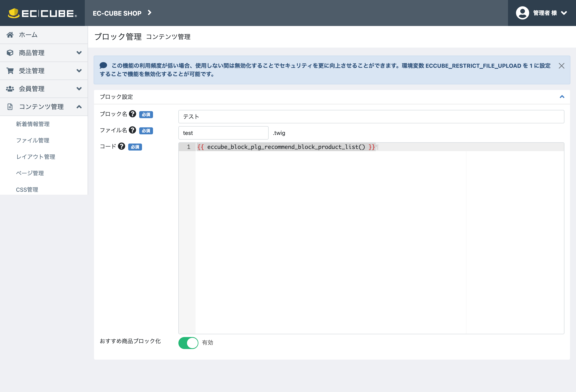
Task: Click the ブロック設定 panel header text
Action: coord(116,97)
